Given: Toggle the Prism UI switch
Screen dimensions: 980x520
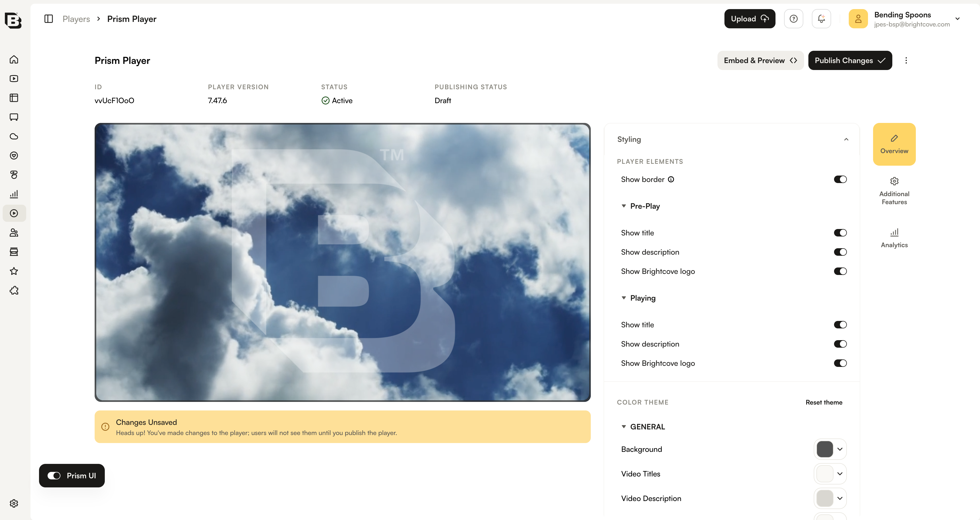Looking at the screenshot, I should pyautogui.click(x=54, y=476).
